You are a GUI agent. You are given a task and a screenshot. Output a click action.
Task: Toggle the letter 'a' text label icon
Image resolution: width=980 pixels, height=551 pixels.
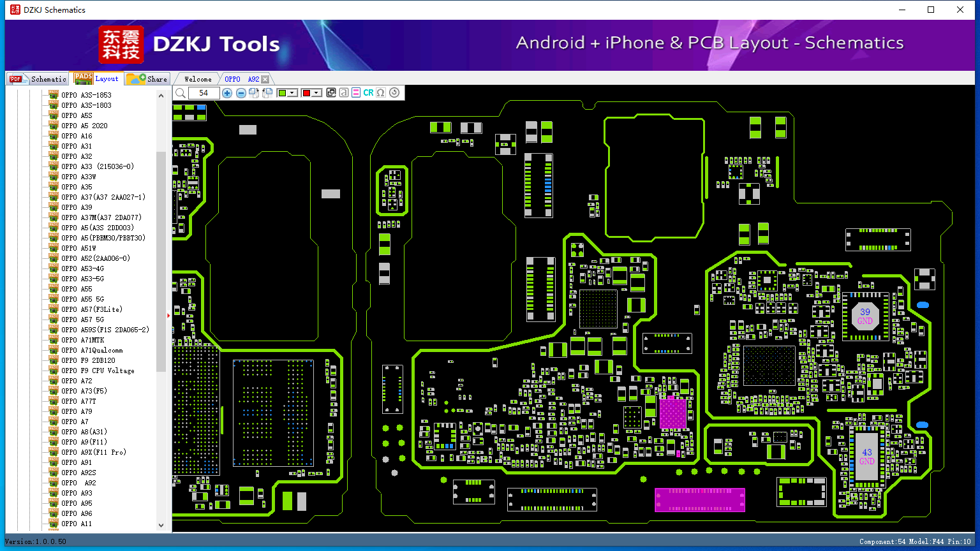point(343,93)
